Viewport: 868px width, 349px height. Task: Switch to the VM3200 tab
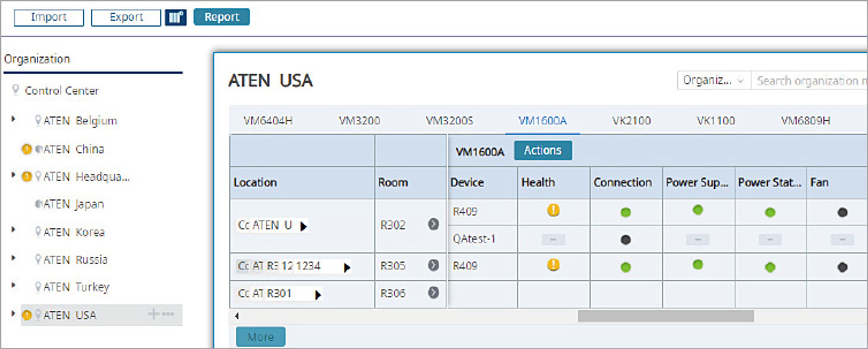click(x=359, y=121)
